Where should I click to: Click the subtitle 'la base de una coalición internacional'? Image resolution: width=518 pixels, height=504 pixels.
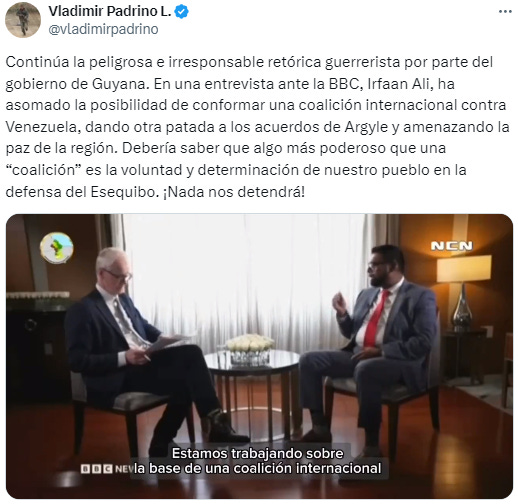click(x=258, y=468)
